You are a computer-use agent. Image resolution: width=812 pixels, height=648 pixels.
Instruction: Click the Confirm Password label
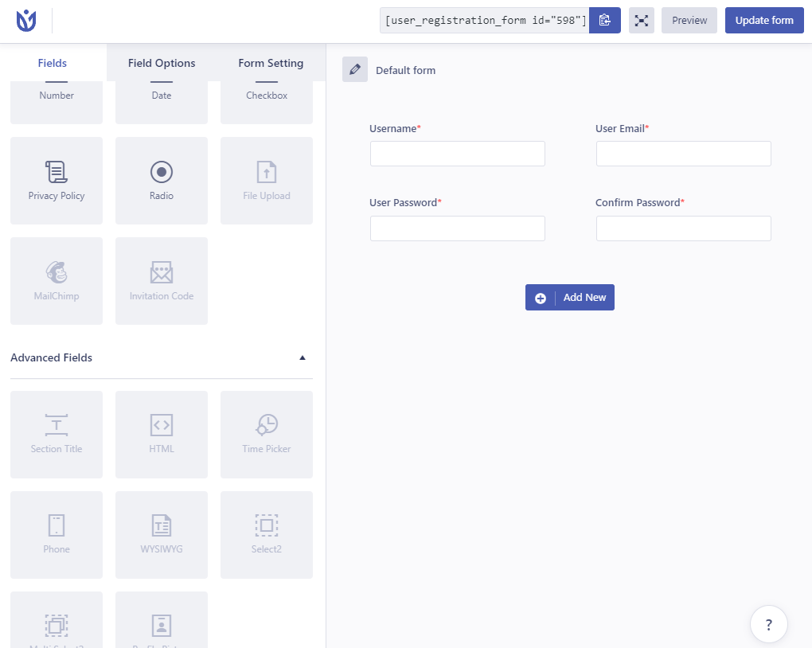639,202
